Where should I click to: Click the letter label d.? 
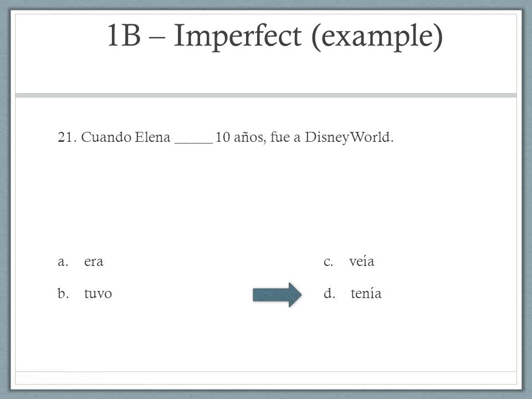(x=329, y=293)
